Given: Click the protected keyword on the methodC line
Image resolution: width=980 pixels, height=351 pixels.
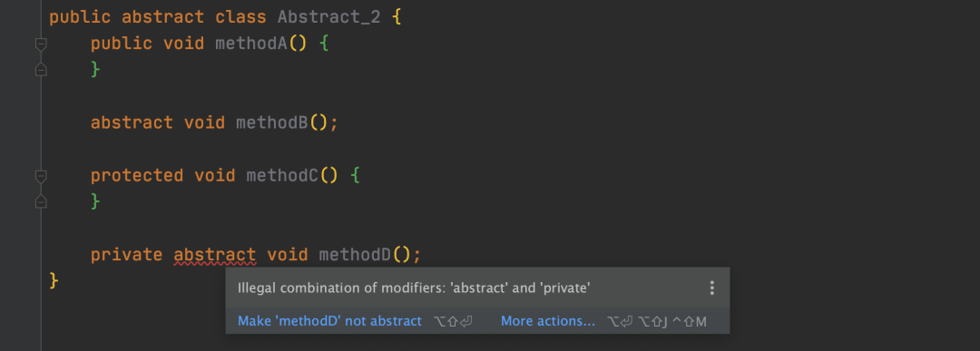Looking at the screenshot, I should (137, 176).
